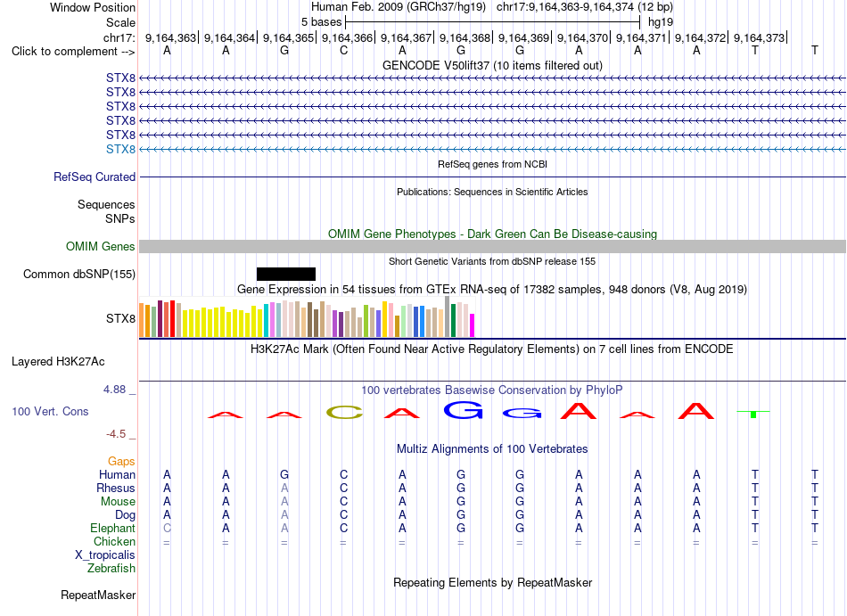
Task: Click the tall gray bar in the GTEx chart
Action: point(447,316)
